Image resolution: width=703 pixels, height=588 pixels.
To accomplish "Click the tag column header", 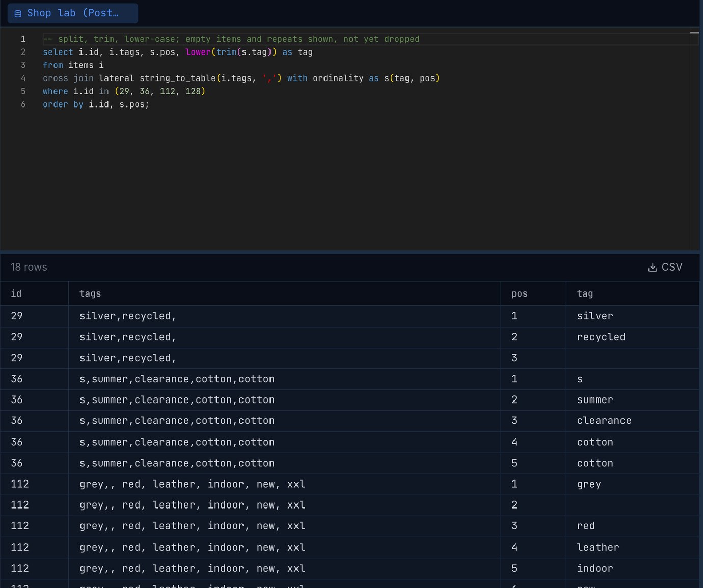I will pos(633,293).
